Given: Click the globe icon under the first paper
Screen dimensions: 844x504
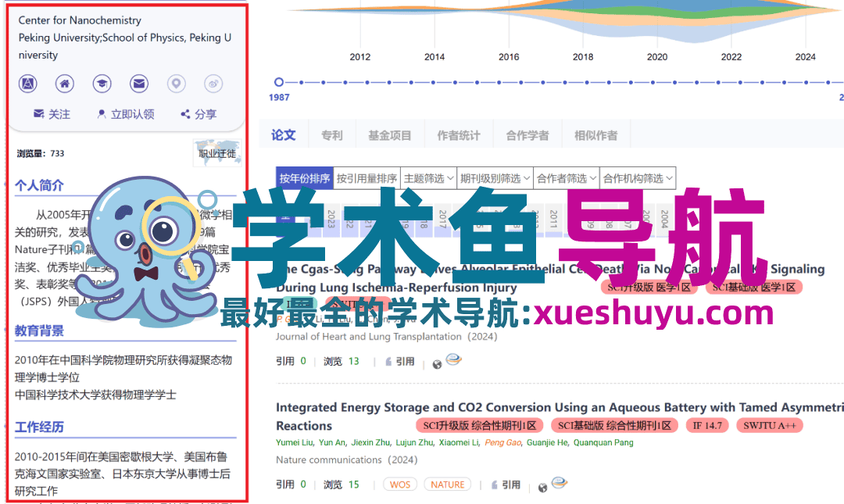Looking at the screenshot, I should click(x=437, y=362).
